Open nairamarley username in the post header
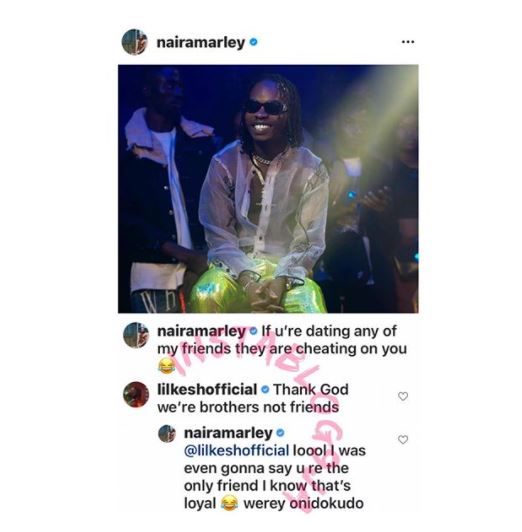The height and width of the screenshot is (532, 522). [x=201, y=43]
